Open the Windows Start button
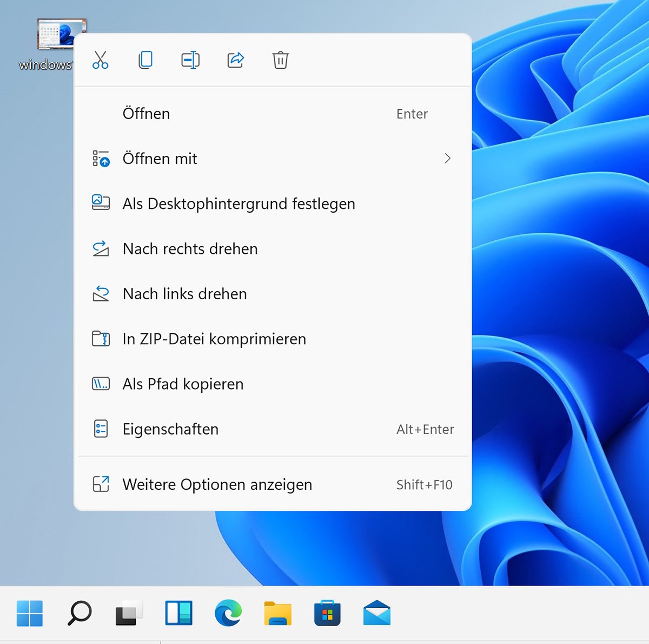Image resolution: width=649 pixels, height=644 pixels. tap(30, 613)
